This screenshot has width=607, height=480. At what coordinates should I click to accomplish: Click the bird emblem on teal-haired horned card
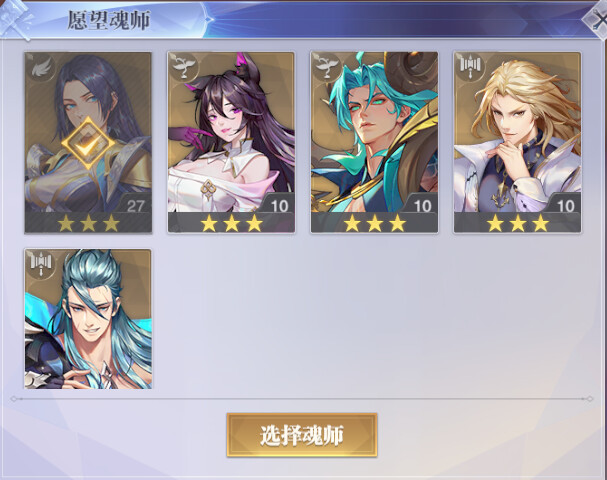327,67
